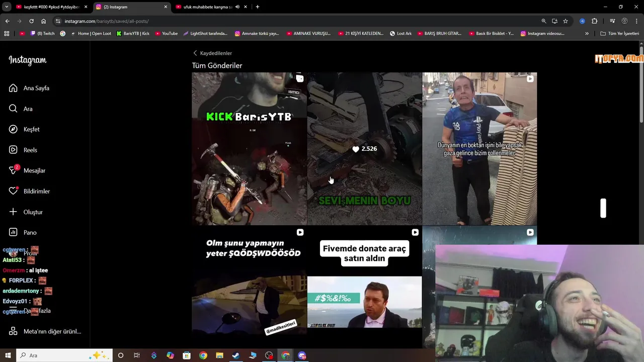Open Microsoft Store from the taskbar
This screenshot has width=644, height=362.
click(186, 355)
